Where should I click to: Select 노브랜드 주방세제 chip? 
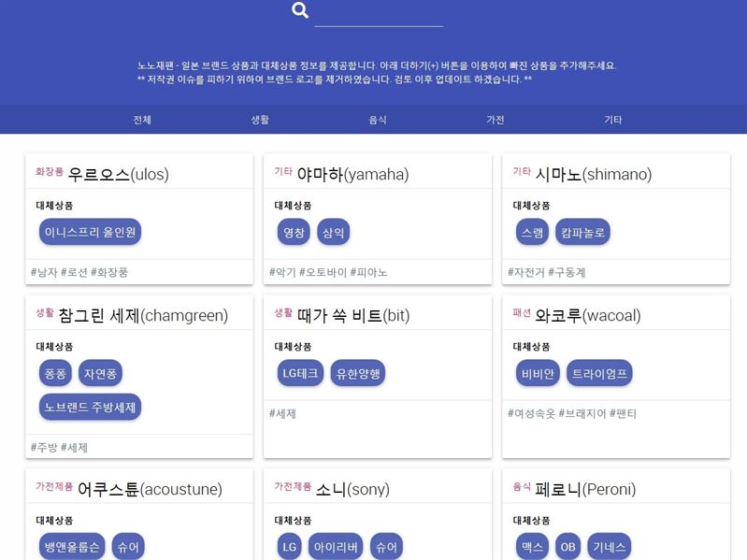[x=90, y=407]
